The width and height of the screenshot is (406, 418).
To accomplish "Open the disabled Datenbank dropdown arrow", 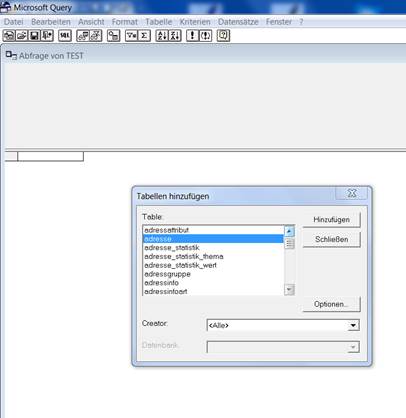I will (353, 347).
